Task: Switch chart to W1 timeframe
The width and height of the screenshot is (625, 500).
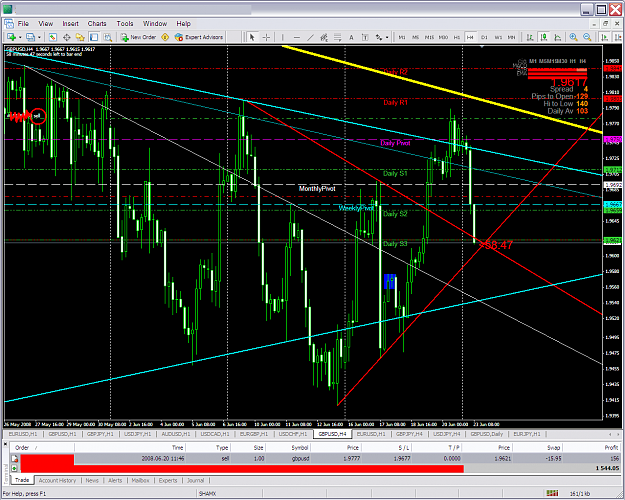Action: [x=498, y=37]
